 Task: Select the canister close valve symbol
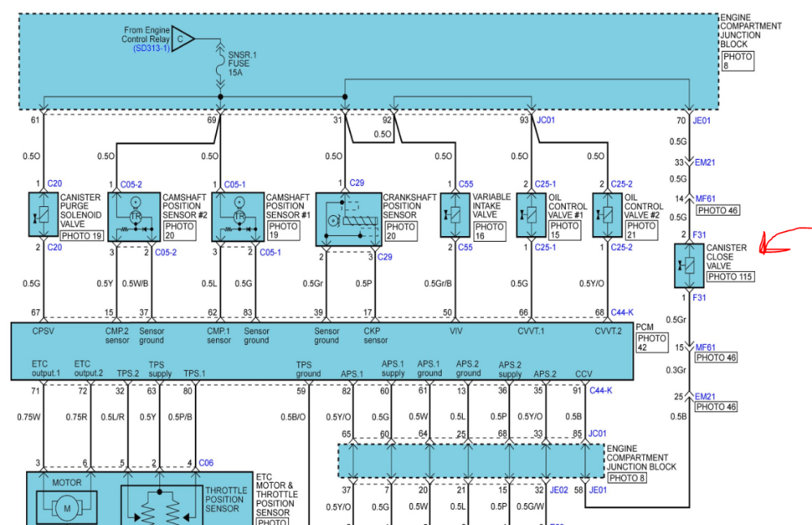coord(688,266)
